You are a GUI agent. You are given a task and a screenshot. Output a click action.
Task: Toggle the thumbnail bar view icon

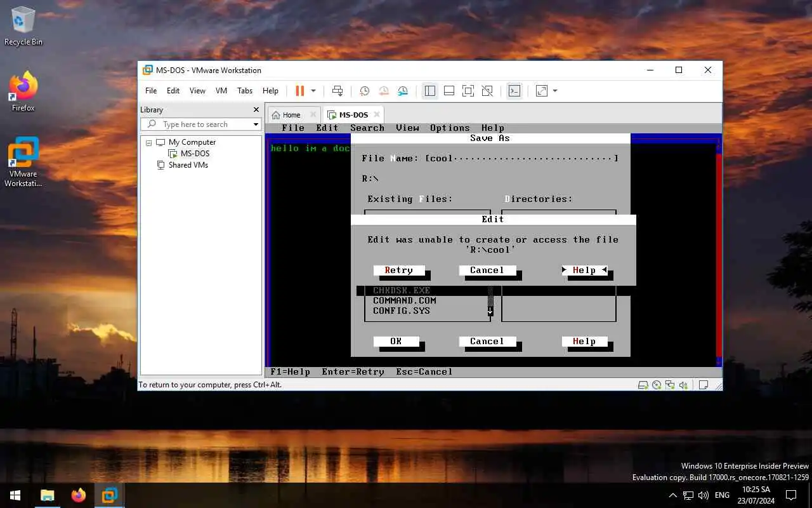pyautogui.click(x=449, y=91)
